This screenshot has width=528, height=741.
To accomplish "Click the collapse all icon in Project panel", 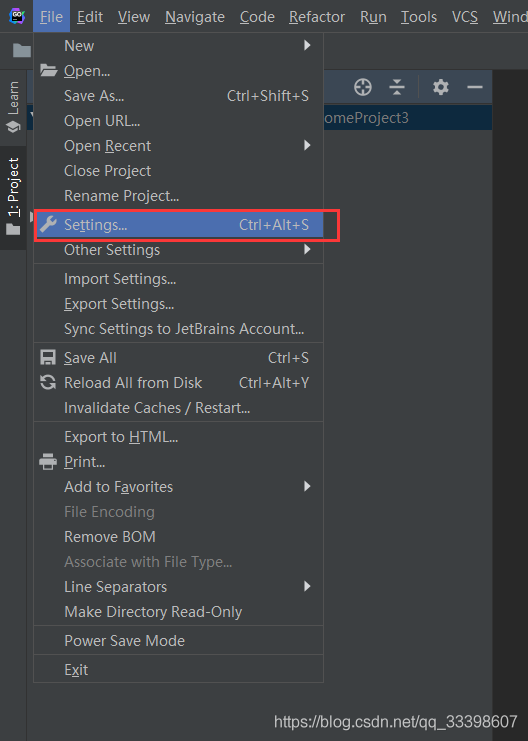I will [397, 87].
